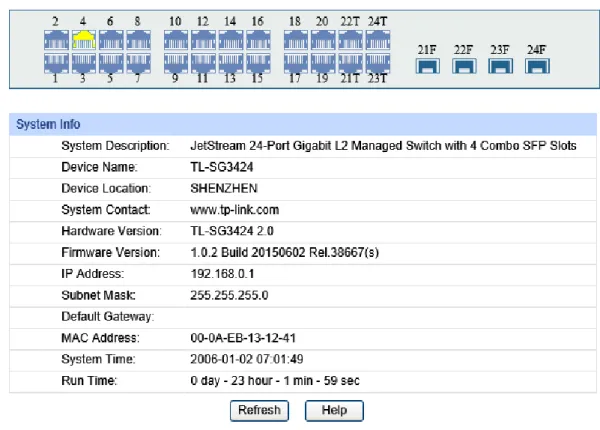Click the Default Gateway label
The height and width of the screenshot is (430, 600).
[x=108, y=317]
